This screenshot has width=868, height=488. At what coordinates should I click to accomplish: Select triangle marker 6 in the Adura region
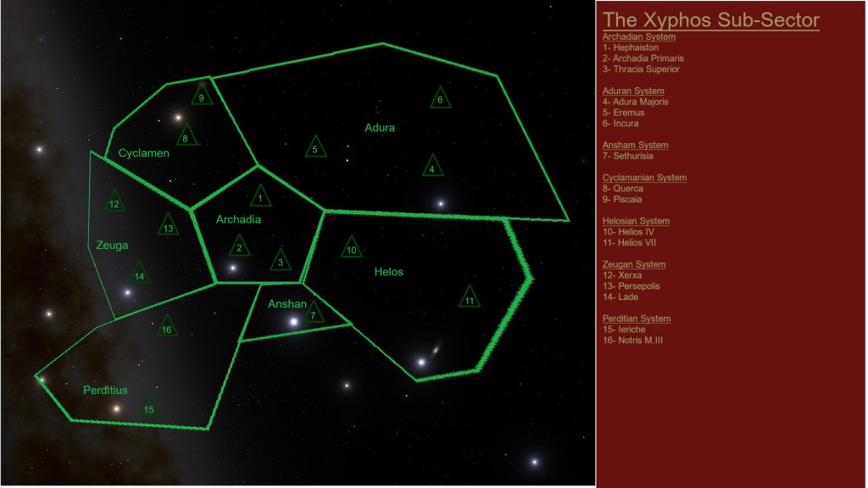(x=439, y=99)
